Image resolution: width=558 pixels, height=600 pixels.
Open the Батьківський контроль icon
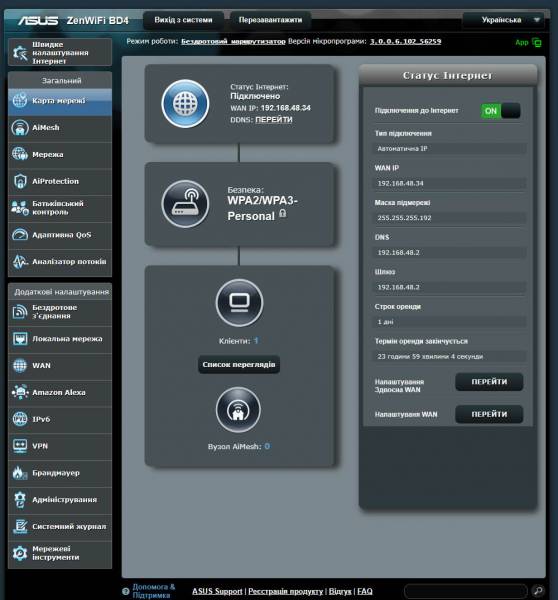coord(20,208)
